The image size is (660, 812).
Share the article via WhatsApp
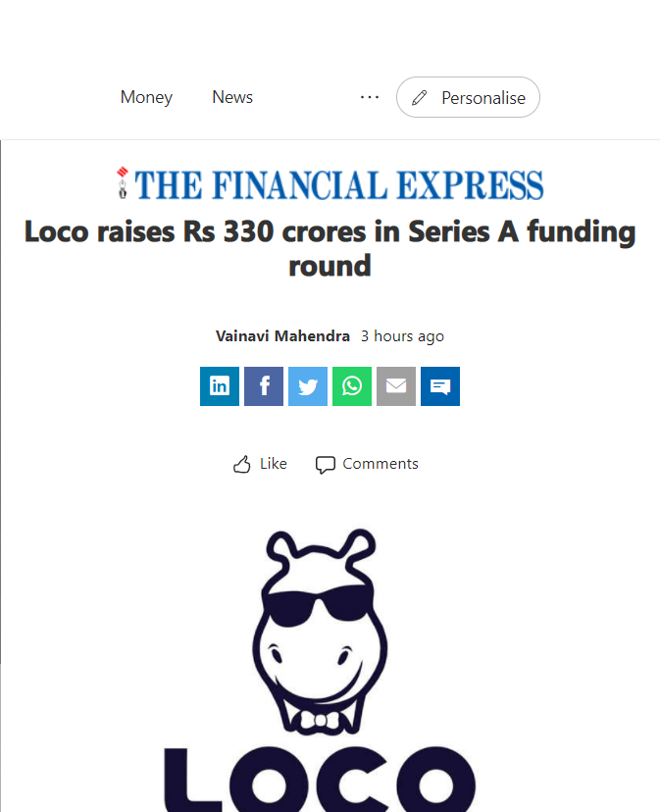coord(351,385)
